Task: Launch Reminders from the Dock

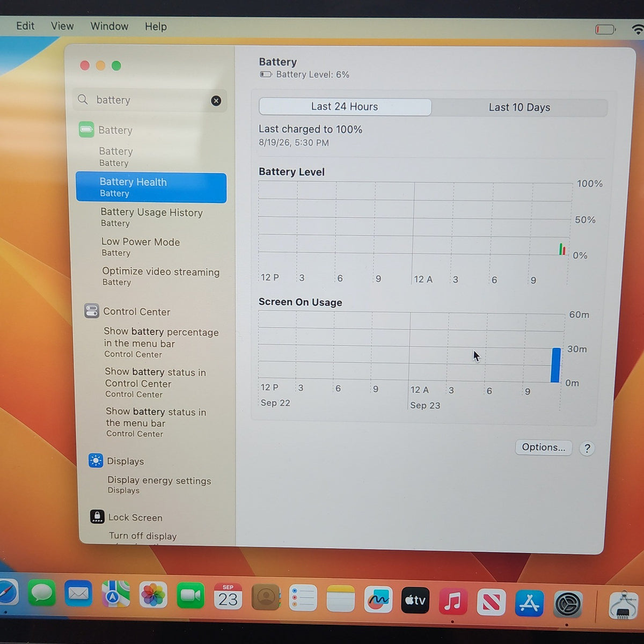Action: click(x=303, y=597)
